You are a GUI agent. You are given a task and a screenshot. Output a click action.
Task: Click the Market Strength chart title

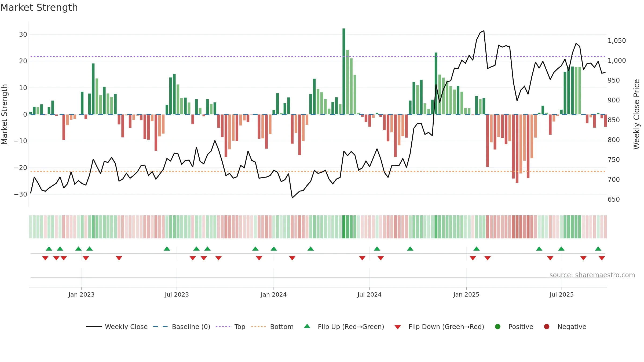point(39,8)
